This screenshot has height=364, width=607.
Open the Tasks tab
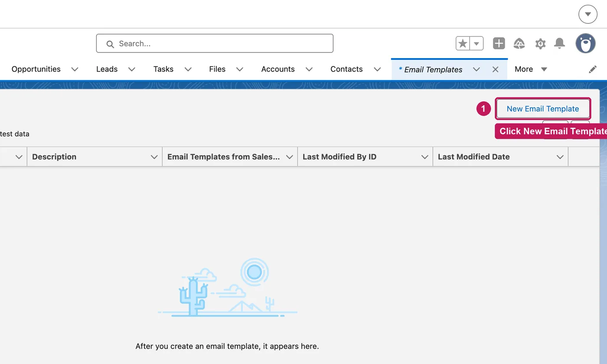(x=163, y=69)
